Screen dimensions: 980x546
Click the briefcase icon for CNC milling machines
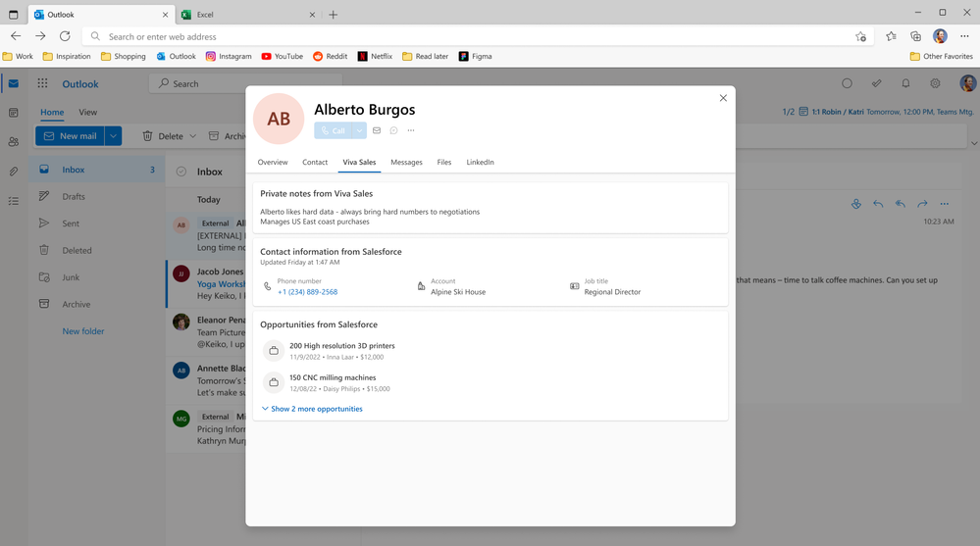274,382
